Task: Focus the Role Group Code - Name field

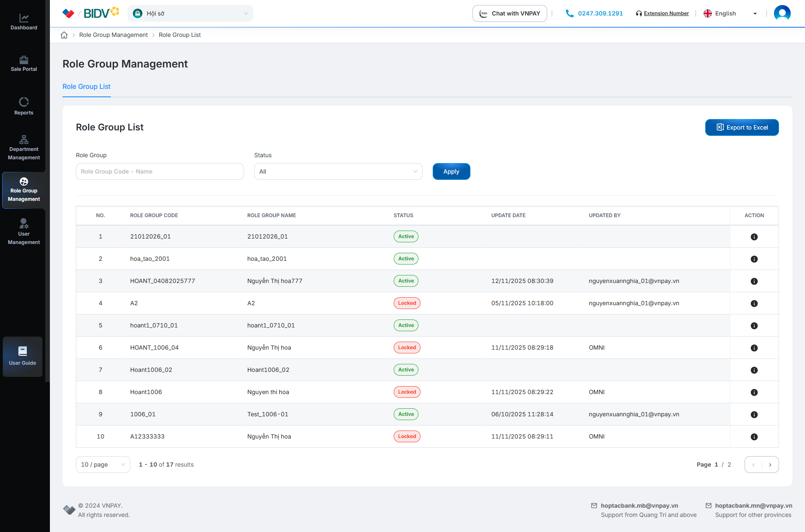Action: click(x=159, y=171)
